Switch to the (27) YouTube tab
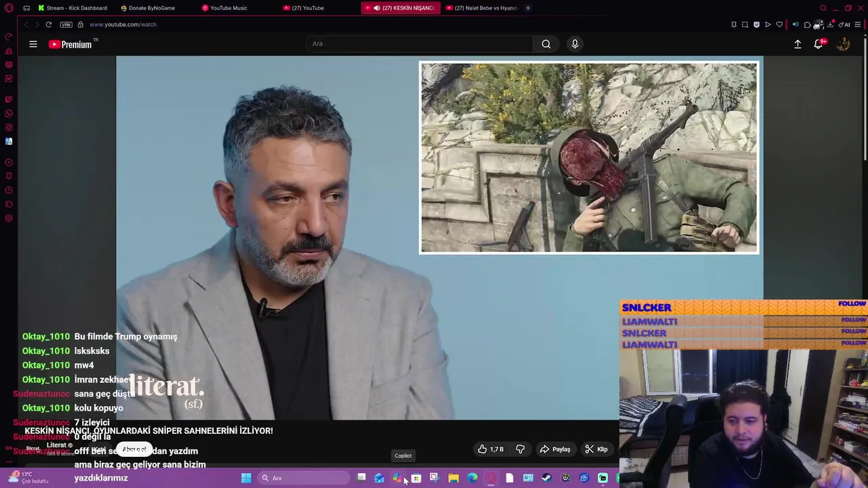 coord(304,8)
